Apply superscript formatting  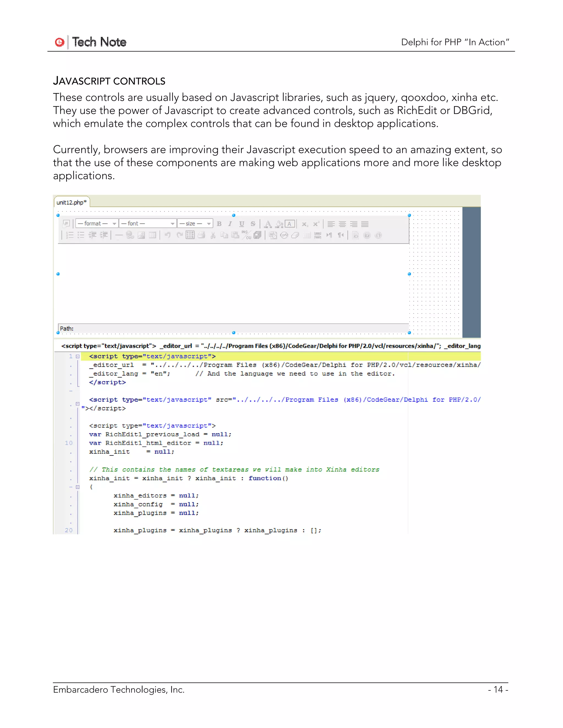point(316,224)
